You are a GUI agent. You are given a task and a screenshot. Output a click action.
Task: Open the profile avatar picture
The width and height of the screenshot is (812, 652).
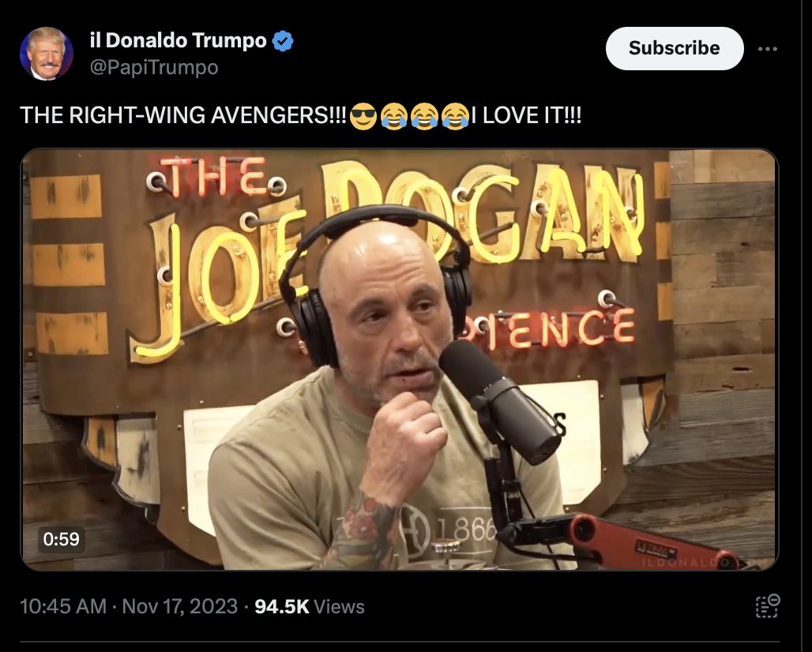(46, 54)
